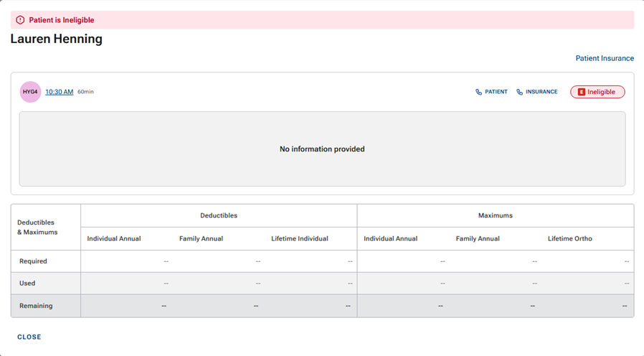
Task: Click the 'Patient is Ineligible' banner text
Action: point(61,20)
